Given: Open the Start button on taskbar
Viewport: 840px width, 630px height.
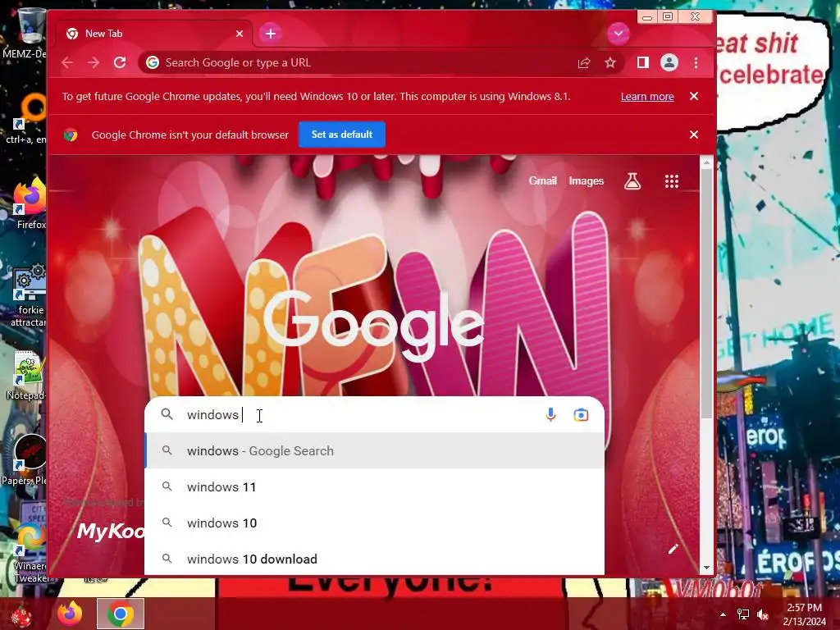Looking at the screenshot, I should 22,614.
